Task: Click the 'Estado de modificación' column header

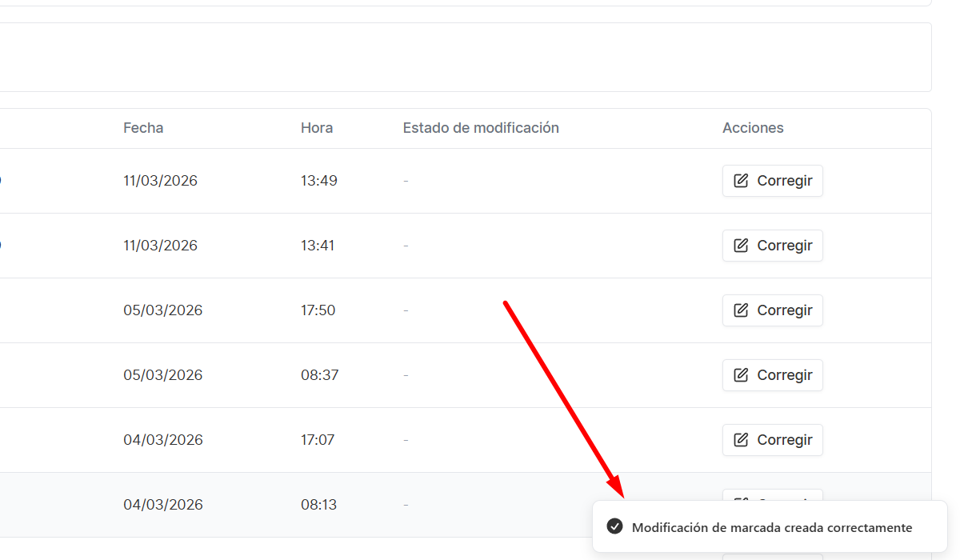Action: pos(481,128)
